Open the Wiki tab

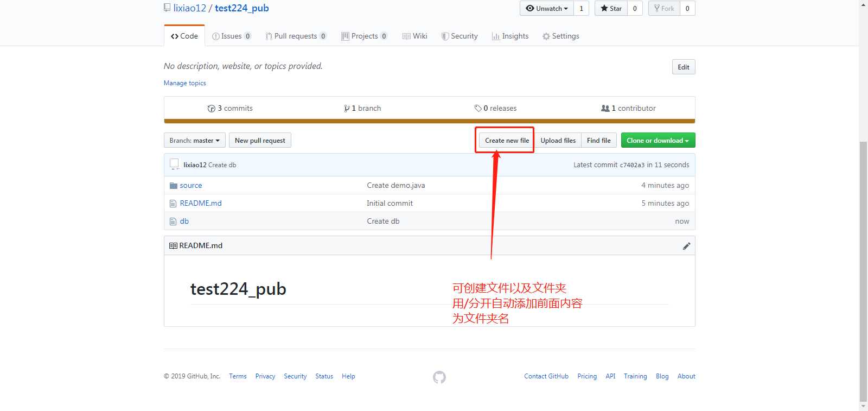[x=415, y=36]
